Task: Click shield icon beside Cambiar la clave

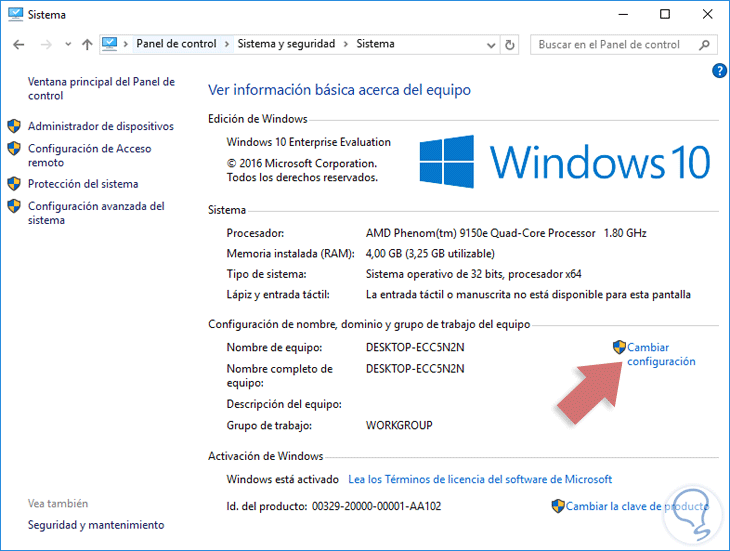Action: 558,506
